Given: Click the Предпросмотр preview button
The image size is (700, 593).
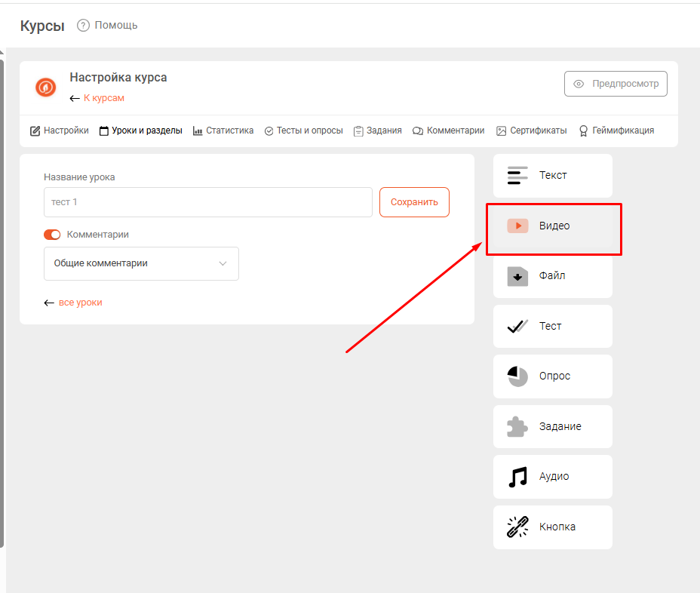Looking at the screenshot, I should tap(616, 84).
